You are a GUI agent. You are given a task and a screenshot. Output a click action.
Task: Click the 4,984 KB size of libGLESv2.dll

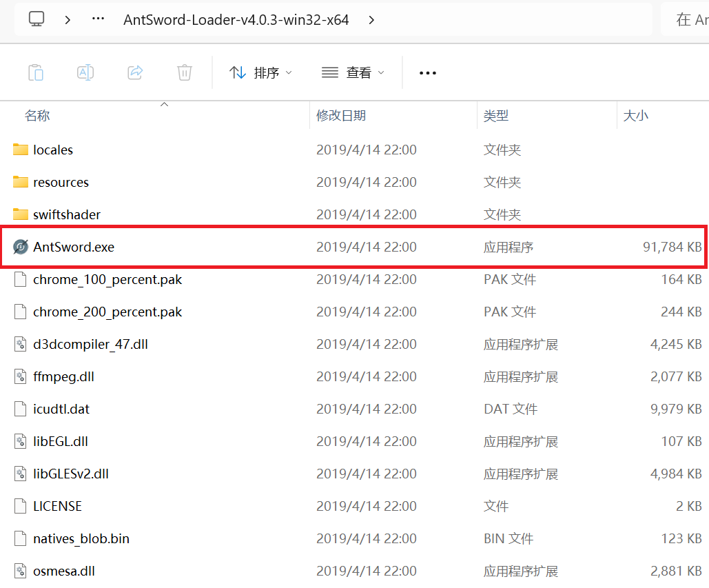pyautogui.click(x=676, y=474)
